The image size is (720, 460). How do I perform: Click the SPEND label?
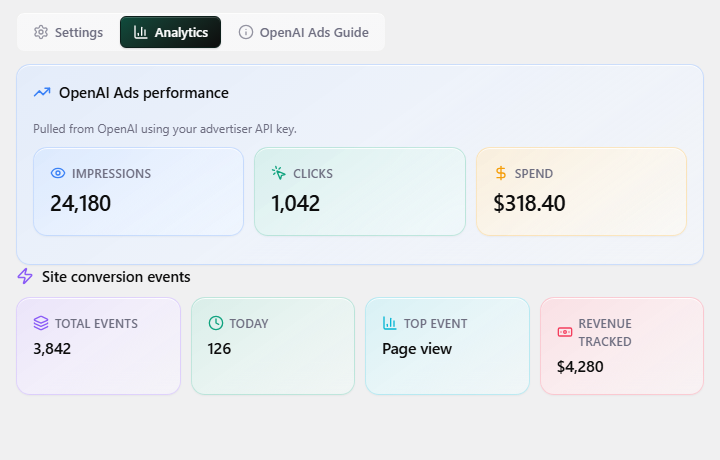pyautogui.click(x=534, y=174)
